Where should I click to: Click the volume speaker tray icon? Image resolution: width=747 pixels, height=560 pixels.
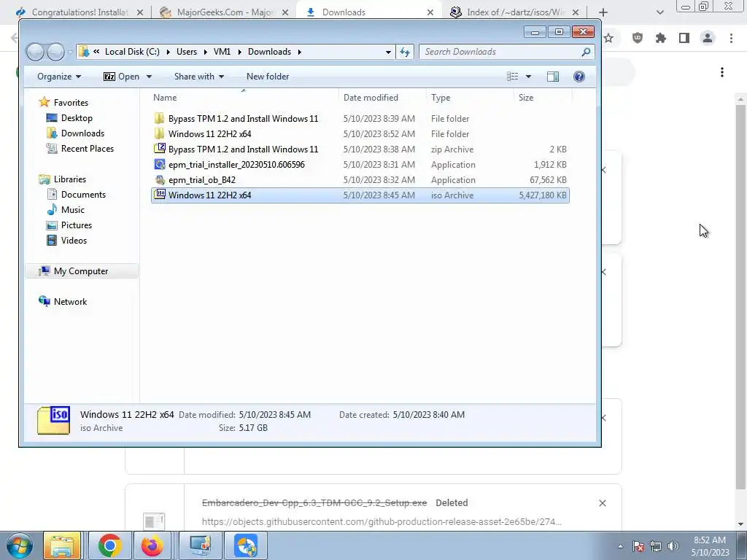pos(673,546)
